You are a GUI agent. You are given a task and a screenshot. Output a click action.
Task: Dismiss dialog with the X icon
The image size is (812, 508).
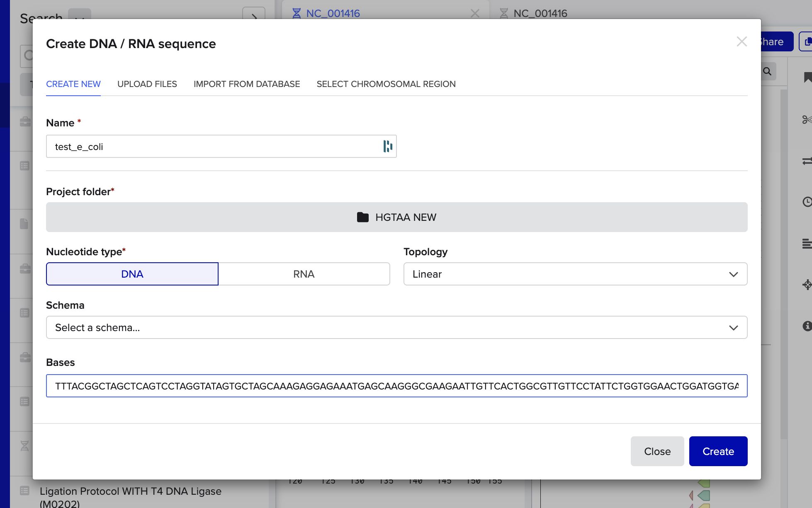click(741, 41)
